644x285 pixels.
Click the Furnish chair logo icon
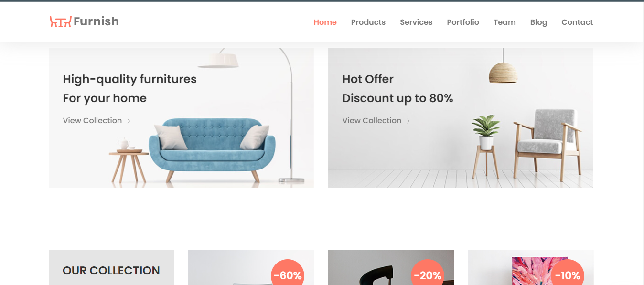pyautogui.click(x=61, y=21)
